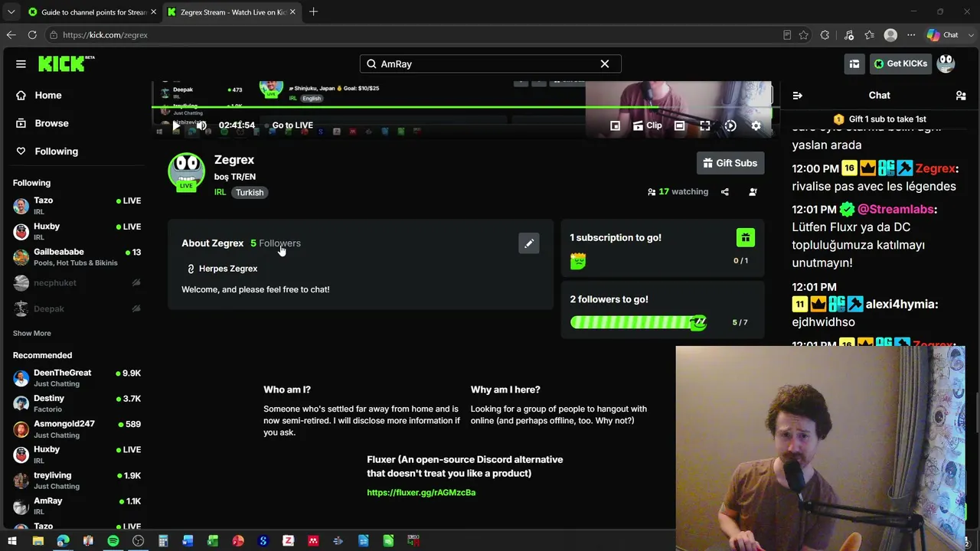The image size is (980, 551).
Task: Launch Spotify from the taskbar
Action: [113, 541]
